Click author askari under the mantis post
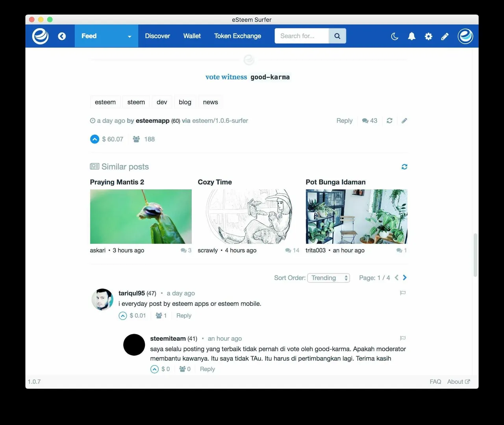504x425 pixels. (x=98, y=250)
